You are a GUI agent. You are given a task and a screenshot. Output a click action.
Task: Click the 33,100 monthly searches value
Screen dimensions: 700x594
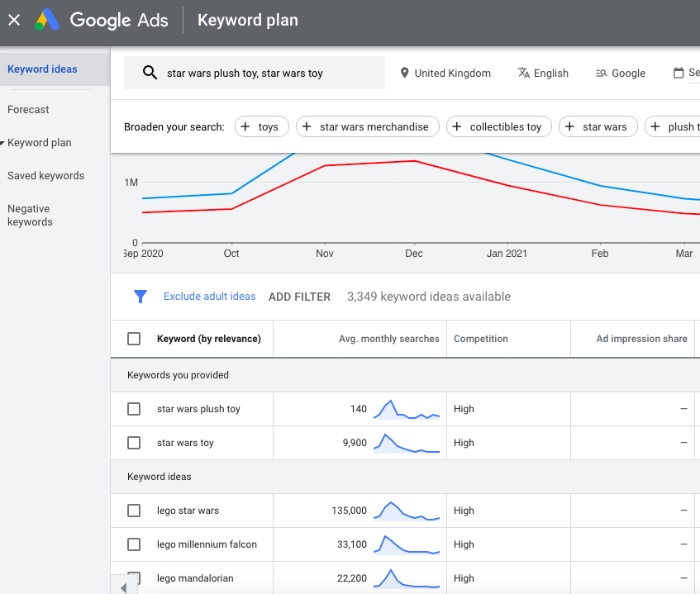[352, 544]
